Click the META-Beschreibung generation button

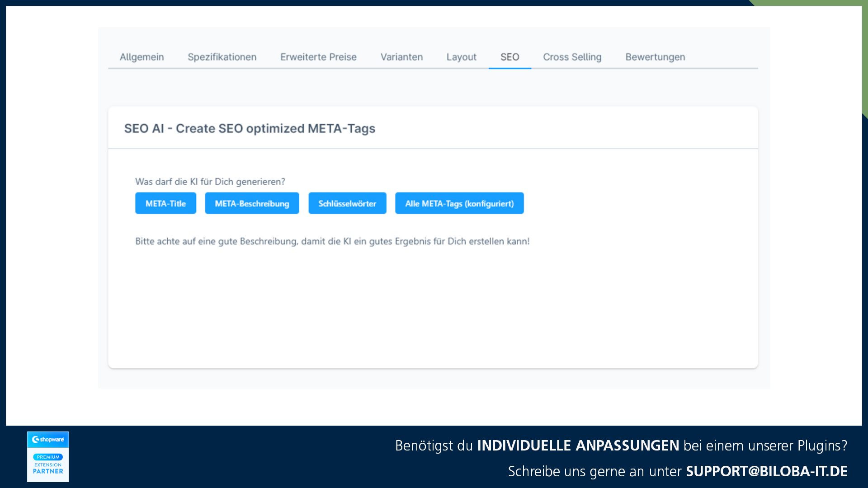click(x=251, y=203)
